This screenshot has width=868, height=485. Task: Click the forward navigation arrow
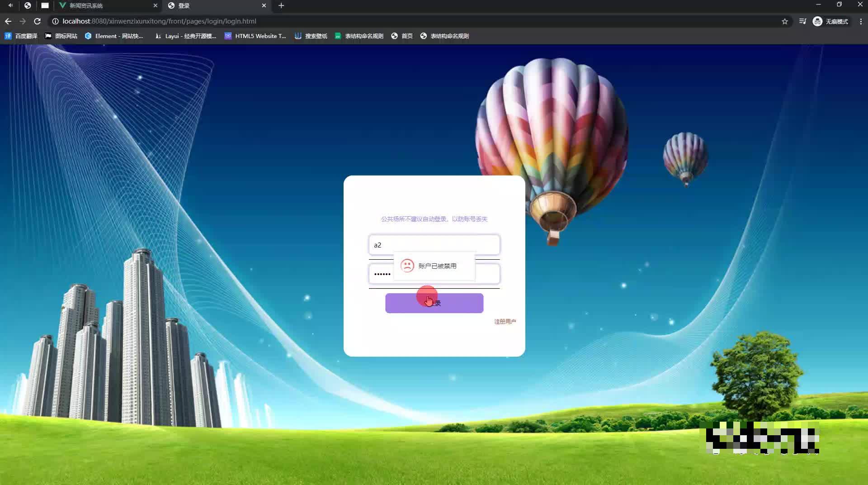[23, 21]
